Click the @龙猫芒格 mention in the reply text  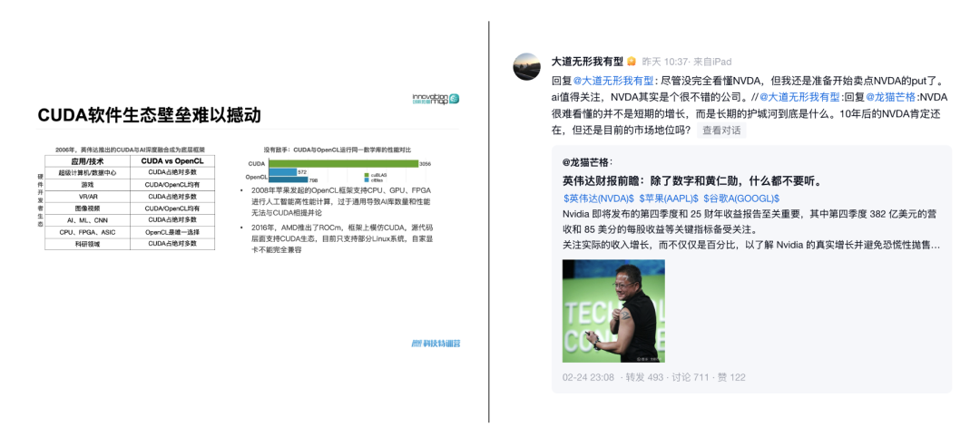(891, 97)
